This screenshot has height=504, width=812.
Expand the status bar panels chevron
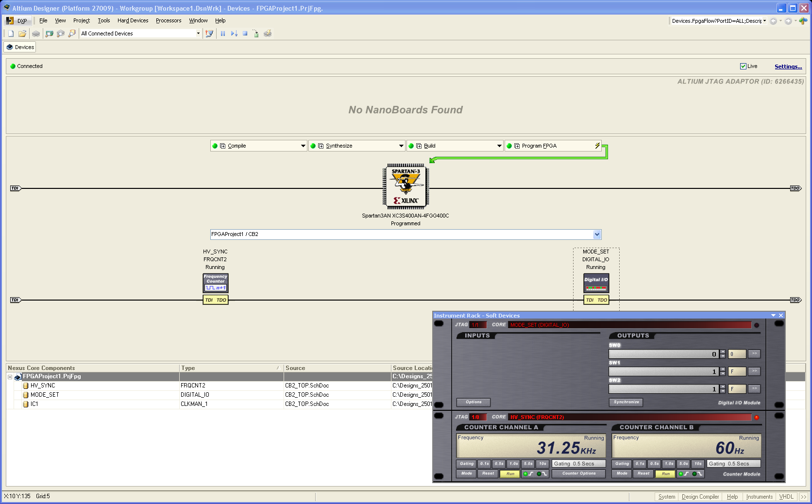point(804,497)
